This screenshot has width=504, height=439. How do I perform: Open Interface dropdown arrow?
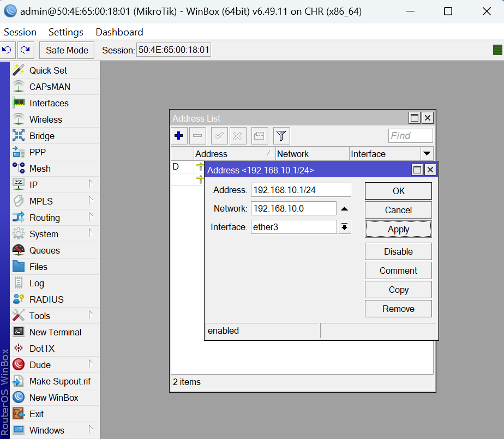pos(344,227)
